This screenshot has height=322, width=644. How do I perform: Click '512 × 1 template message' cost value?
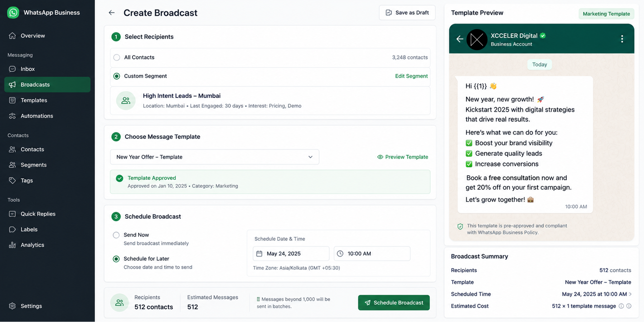click(584, 306)
